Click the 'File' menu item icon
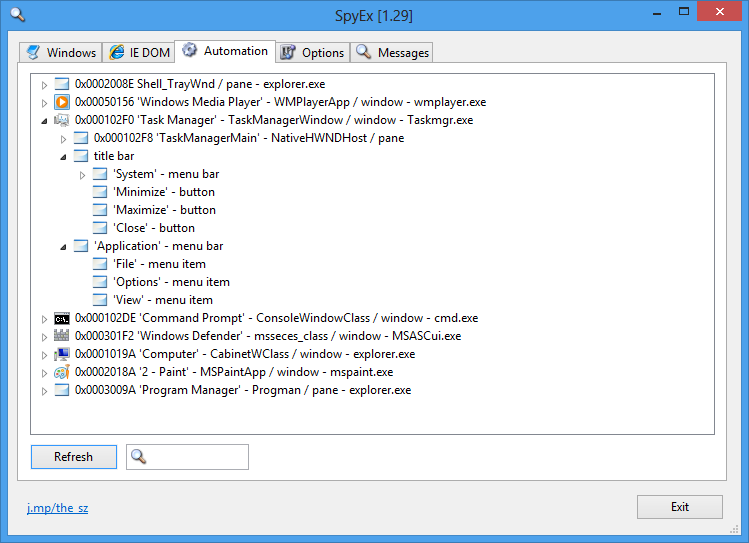Image resolution: width=749 pixels, height=543 pixels. coord(100,264)
